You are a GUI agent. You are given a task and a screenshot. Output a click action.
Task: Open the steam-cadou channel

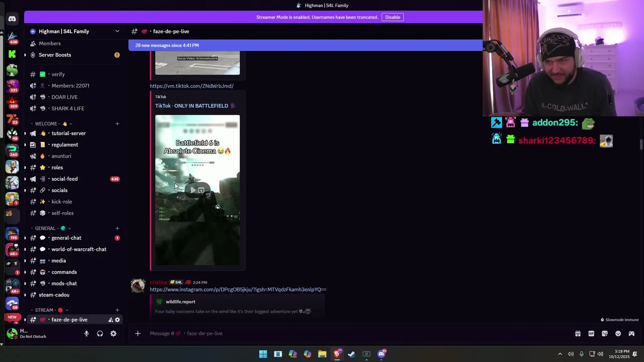[x=74, y=295]
